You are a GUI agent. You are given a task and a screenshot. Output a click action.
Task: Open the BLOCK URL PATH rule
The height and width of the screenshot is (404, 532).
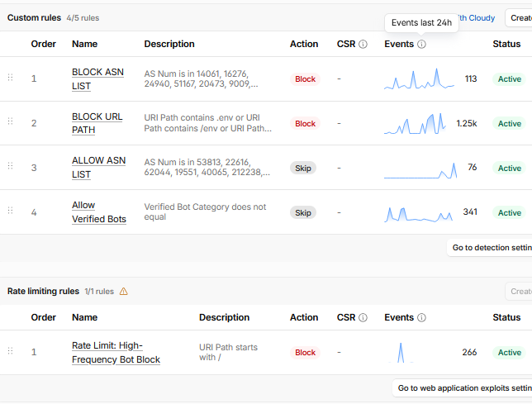[x=97, y=123]
